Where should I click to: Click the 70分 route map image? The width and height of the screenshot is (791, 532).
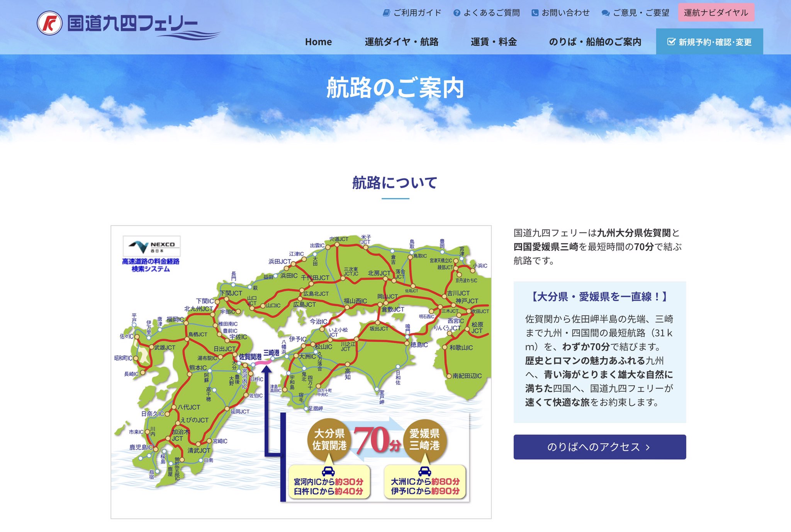[x=300, y=371]
